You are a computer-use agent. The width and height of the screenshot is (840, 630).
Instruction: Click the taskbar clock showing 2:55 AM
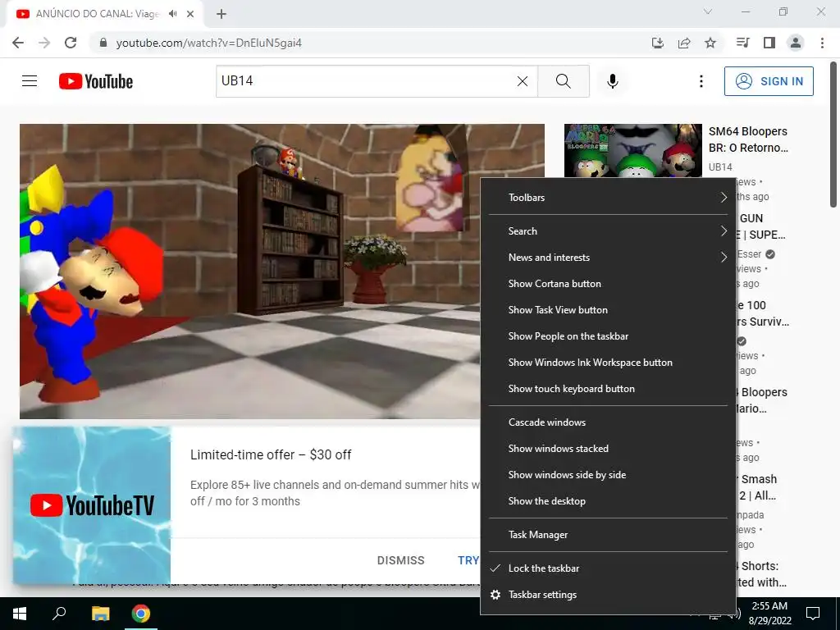pos(769,614)
